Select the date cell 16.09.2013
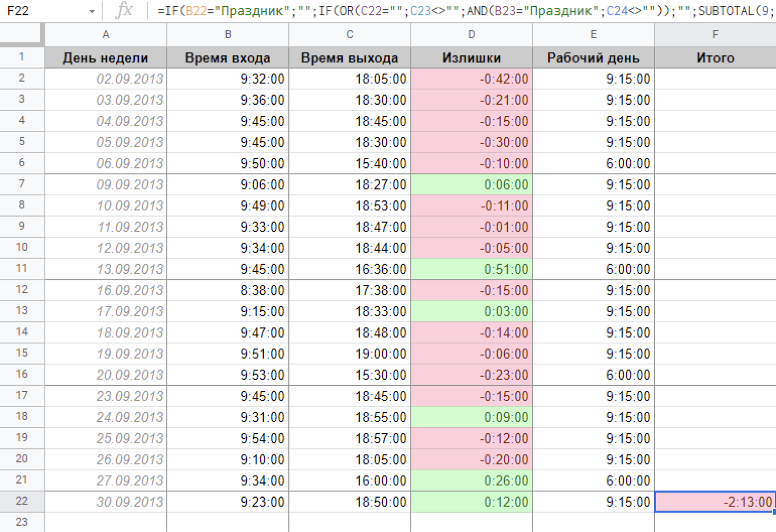The height and width of the screenshot is (532, 776). (x=105, y=290)
